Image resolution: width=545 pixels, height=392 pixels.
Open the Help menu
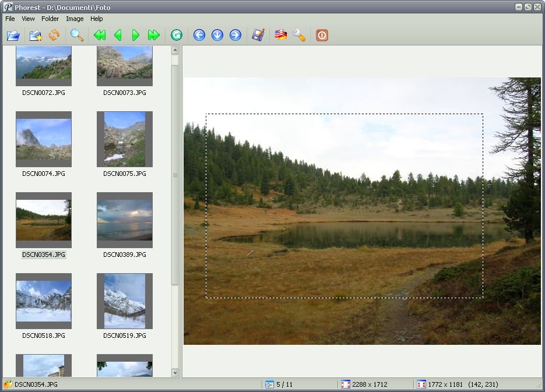[x=96, y=19]
